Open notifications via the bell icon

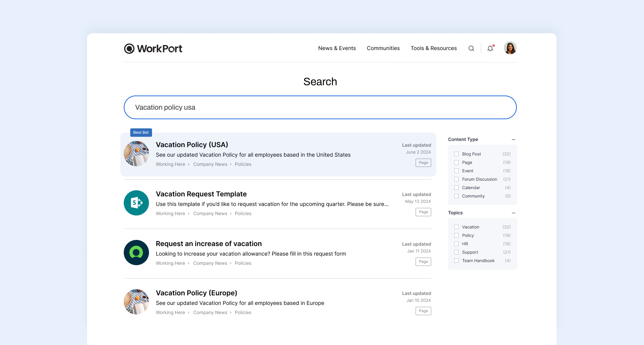(x=490, y=49)
